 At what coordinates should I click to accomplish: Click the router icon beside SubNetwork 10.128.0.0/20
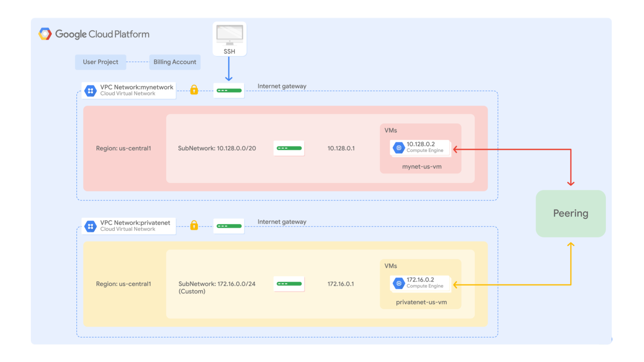click(289, 148)
